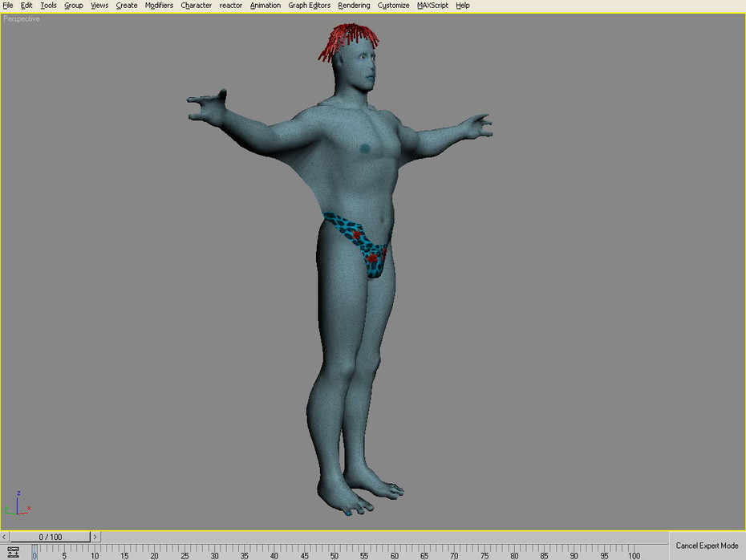Open the Mini Curve Editor icon

pyautogui.click(x=13, y=552)
